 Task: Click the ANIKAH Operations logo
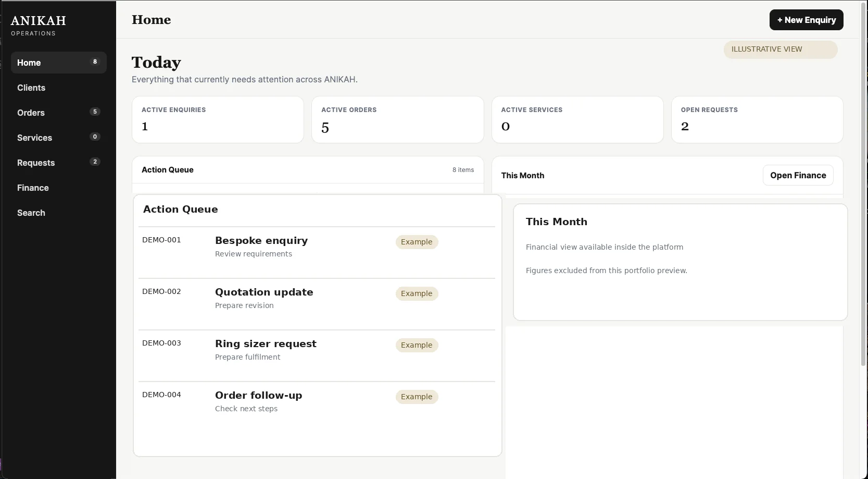pyautogui.click(x=39, y=26)
